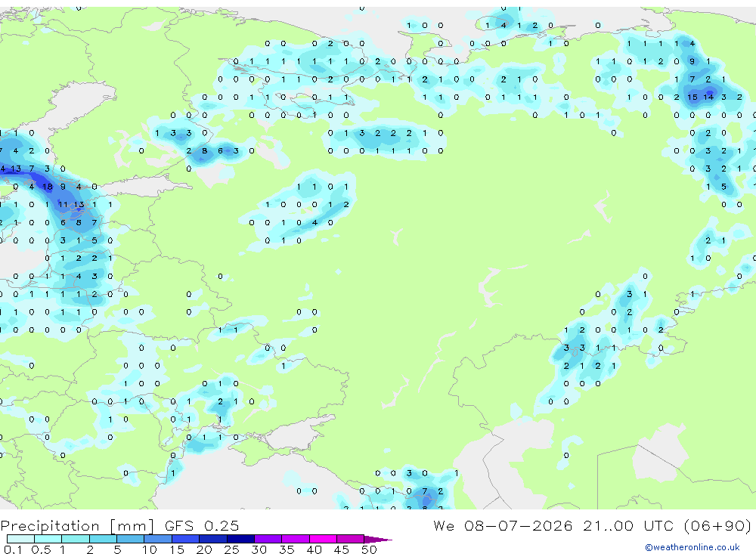The width and height of the screenshot is (756, 554).
Task: Select the legend label "50"
Action: [369, 549]
